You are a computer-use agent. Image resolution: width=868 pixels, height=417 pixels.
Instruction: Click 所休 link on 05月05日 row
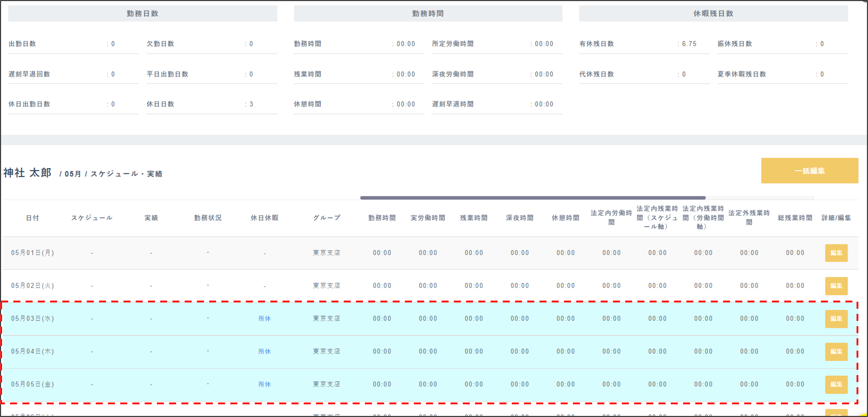[264, 384]
